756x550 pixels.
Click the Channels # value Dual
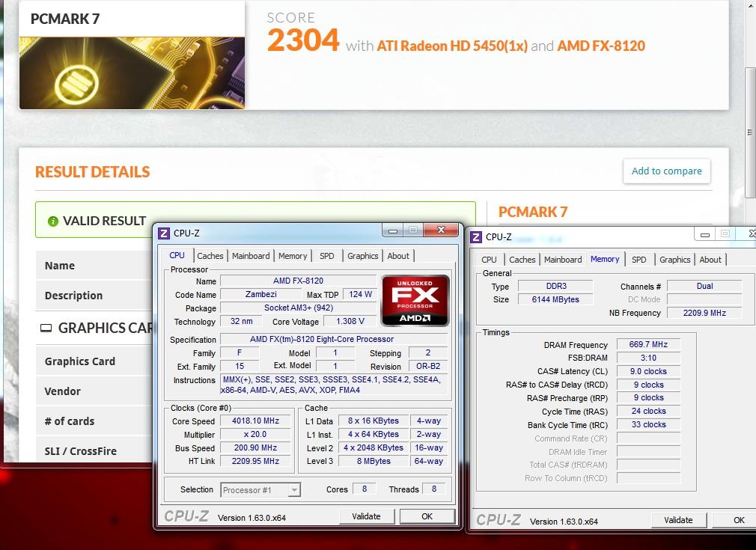tap(704, 286)
